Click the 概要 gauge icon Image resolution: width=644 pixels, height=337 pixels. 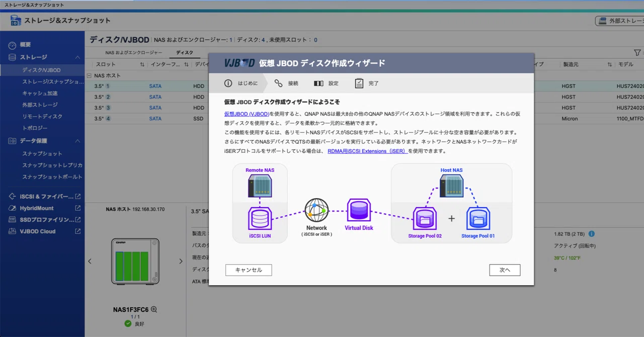click(13, 45)
